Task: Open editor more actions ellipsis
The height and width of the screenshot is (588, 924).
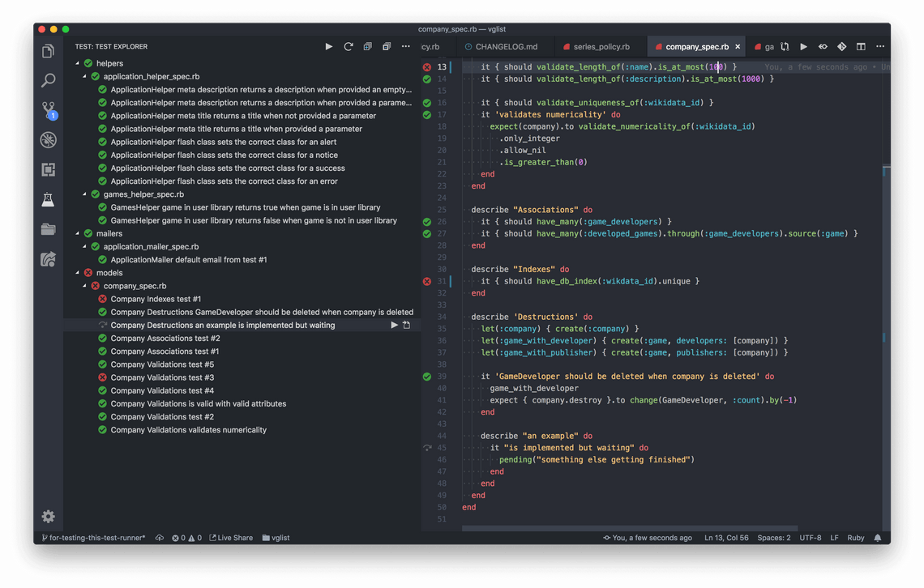Action: pos(880,46)
